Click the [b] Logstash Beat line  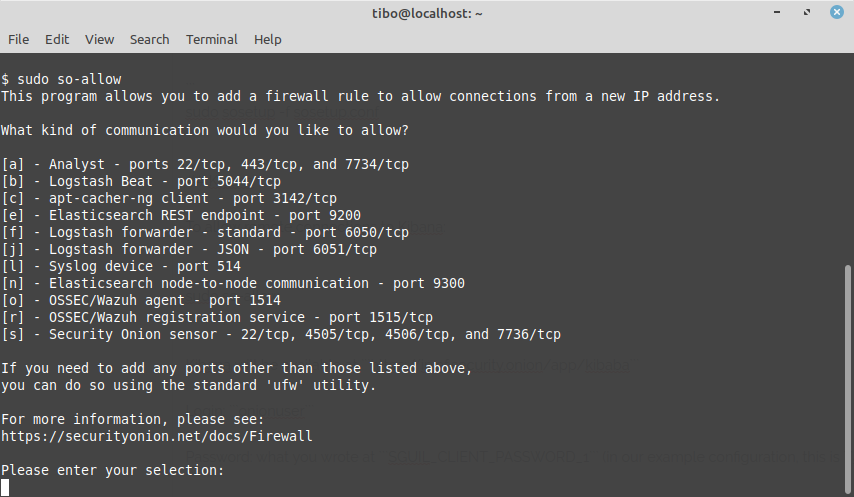141,181
